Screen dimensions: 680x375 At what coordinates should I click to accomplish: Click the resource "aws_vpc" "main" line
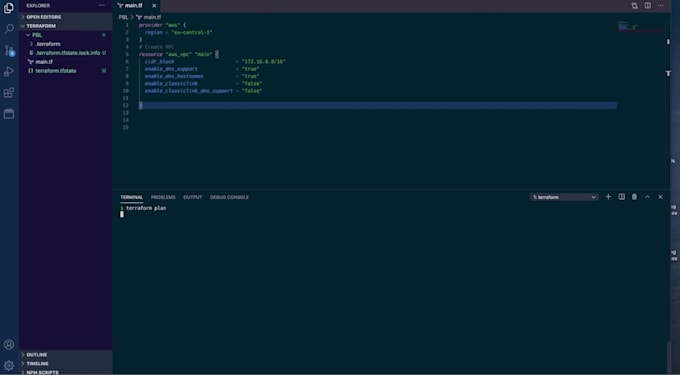pyautogui.click(x=179, y=55)
